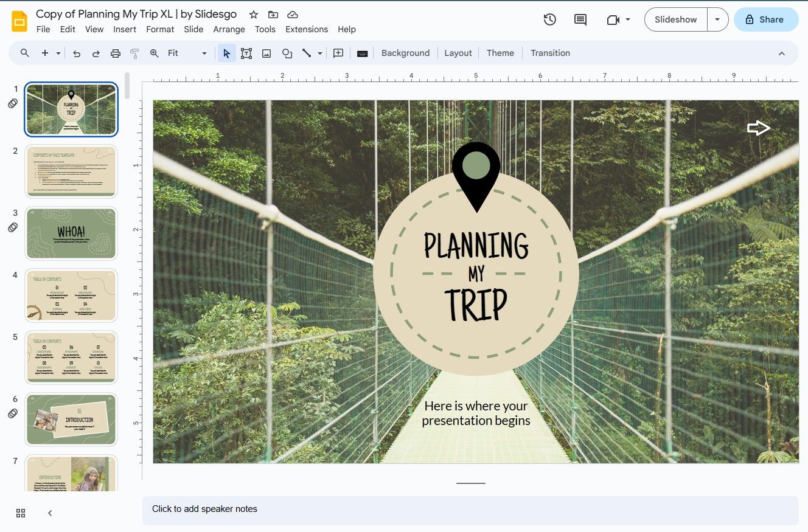Expand the new slide dropdown arrow
808x532 pixels.
(57, 53)
